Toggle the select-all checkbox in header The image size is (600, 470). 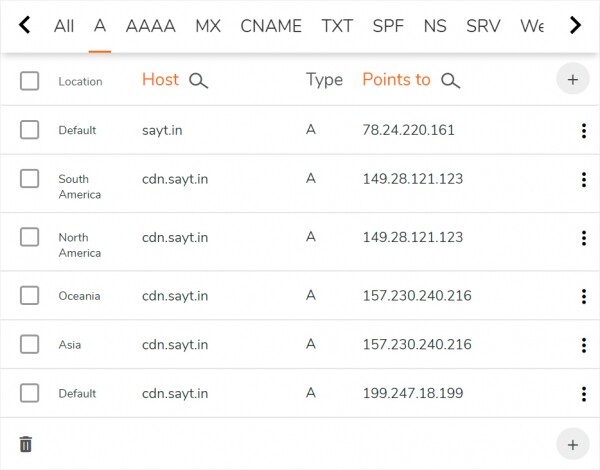click(x=30, y=81)
